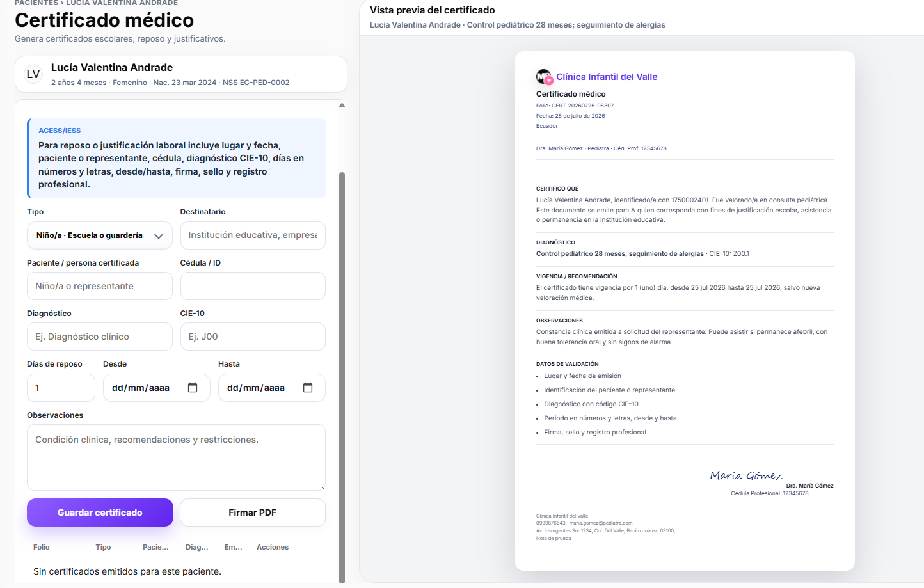
Task: Focus the Paciente / persona certificada field
Action: pyautogui.click(x=100, y=286)
